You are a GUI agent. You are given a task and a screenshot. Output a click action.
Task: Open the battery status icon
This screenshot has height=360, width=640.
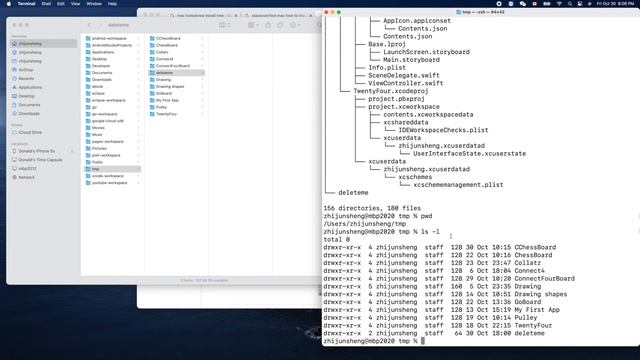pos(547,4)
